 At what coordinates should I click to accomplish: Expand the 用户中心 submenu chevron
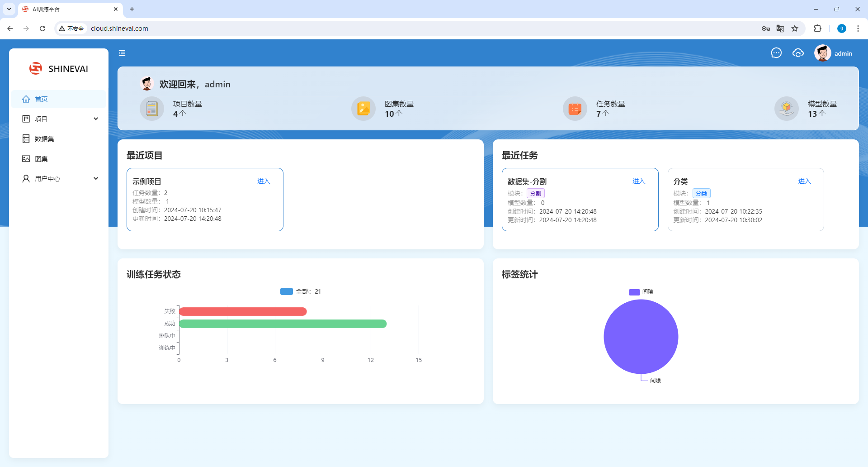[96, 178]
